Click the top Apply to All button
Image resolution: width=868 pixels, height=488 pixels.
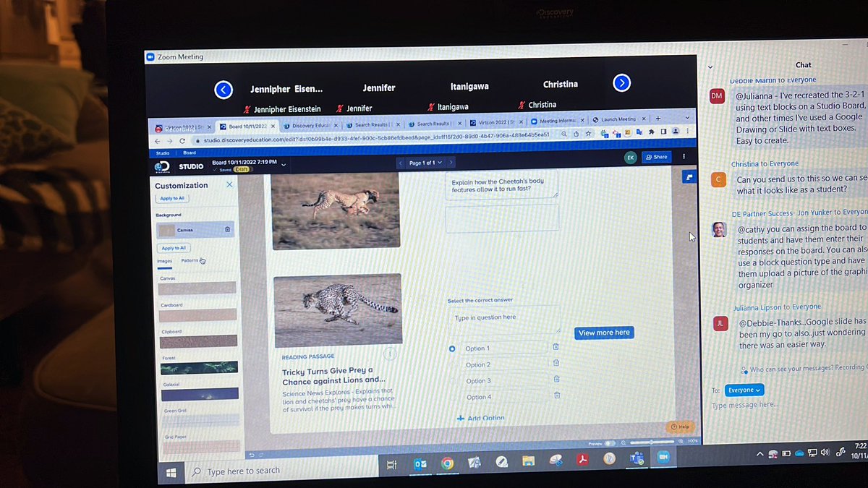[172, 198]
